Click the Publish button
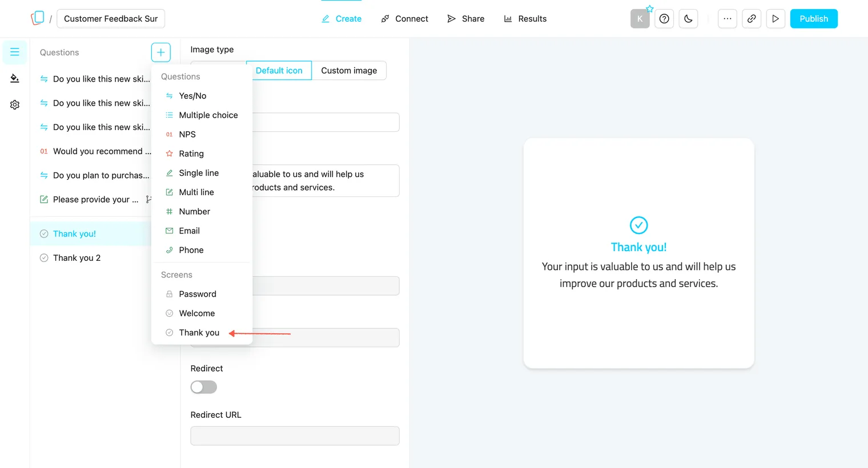Viewport: 868px width, 468px height. [814, 19]
